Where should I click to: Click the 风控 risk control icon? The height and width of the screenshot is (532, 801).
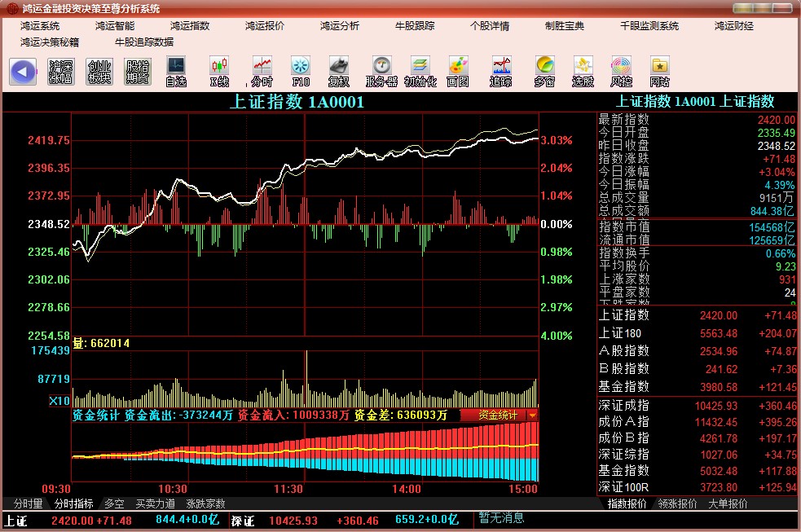621,72
